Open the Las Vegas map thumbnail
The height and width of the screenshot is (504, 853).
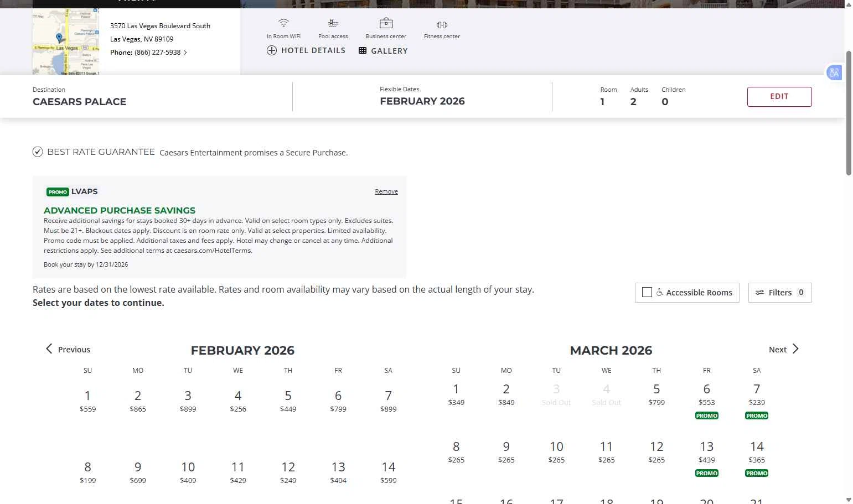point(66,41)
